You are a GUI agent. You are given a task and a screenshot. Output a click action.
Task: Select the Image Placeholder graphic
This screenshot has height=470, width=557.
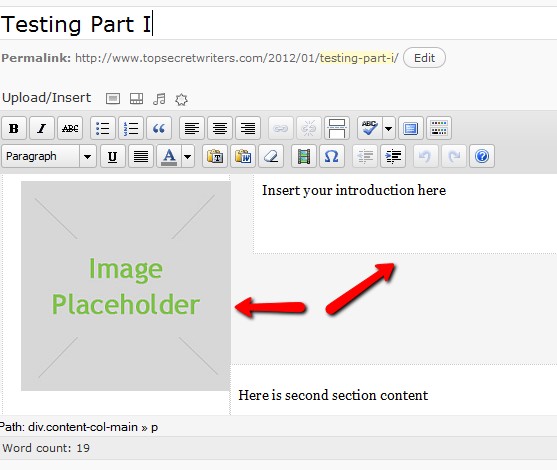126,286
